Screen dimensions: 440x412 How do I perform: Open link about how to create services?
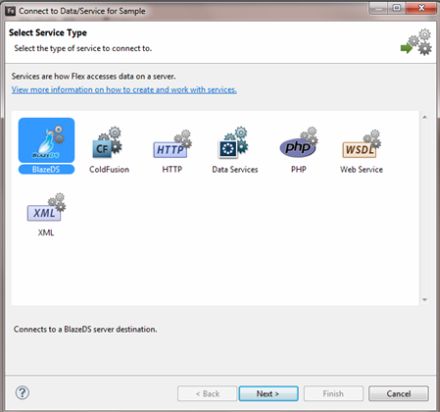124,90
